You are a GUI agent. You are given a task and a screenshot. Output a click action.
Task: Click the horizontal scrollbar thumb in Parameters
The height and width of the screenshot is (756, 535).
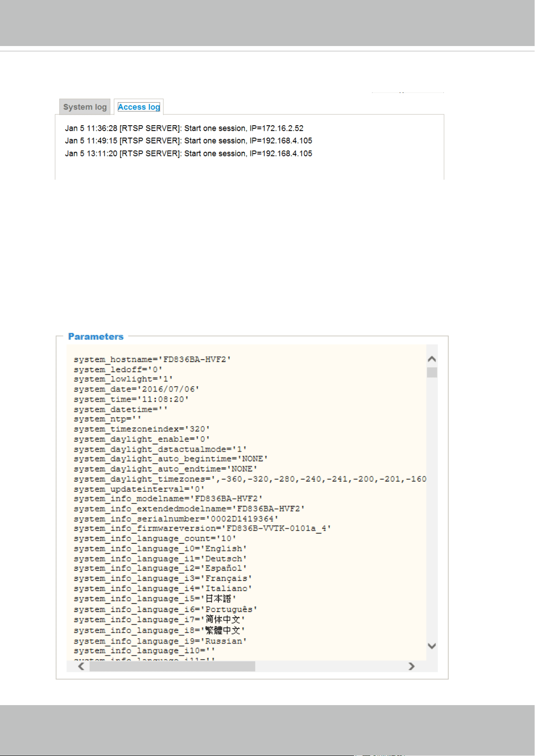(x=172, y=666)
